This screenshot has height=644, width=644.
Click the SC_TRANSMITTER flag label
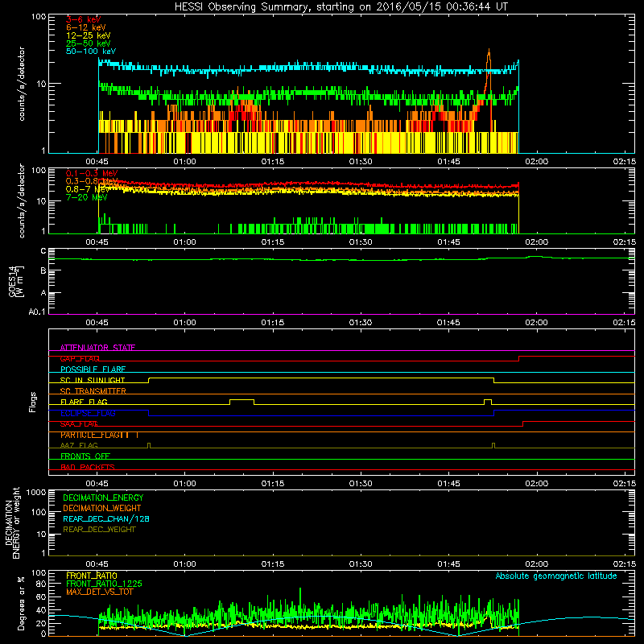pos(93,391)
